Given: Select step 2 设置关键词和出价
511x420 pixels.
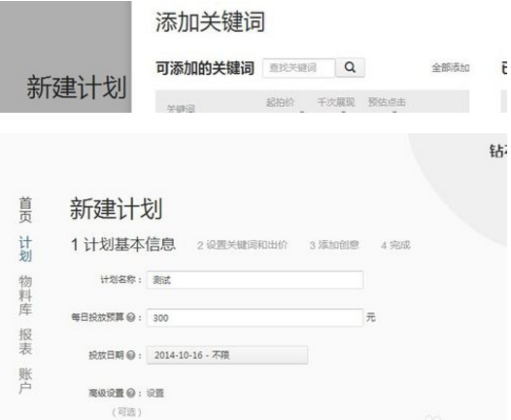Looking at the screenshot, I should click(x=243, y=245).
